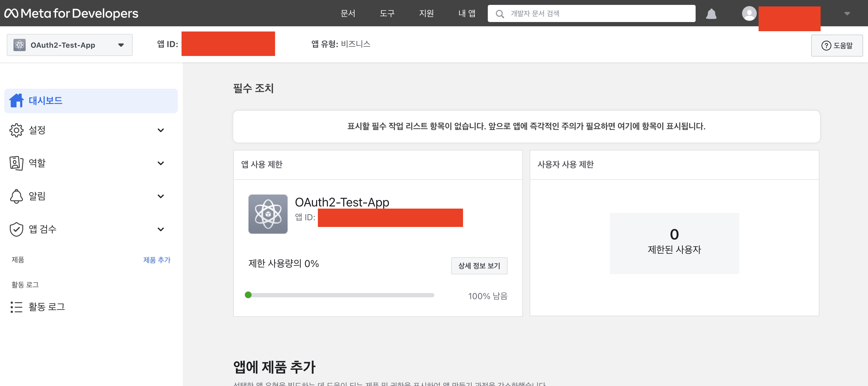Click the usage limit progress bar
Screen dimensions: 868x386
(x=340, y=295)
